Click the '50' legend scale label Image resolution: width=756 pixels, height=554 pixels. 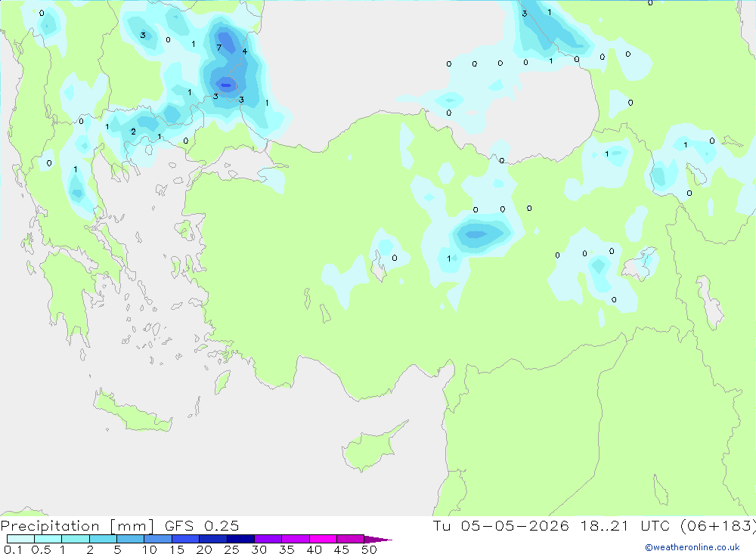click(x=369, y=549)
